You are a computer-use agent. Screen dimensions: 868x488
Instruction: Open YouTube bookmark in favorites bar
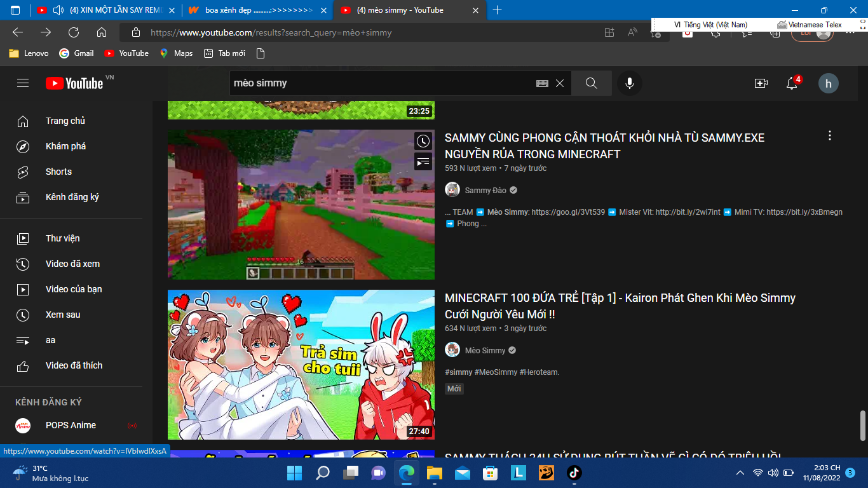pyautogui.click(x=126, y=53)
